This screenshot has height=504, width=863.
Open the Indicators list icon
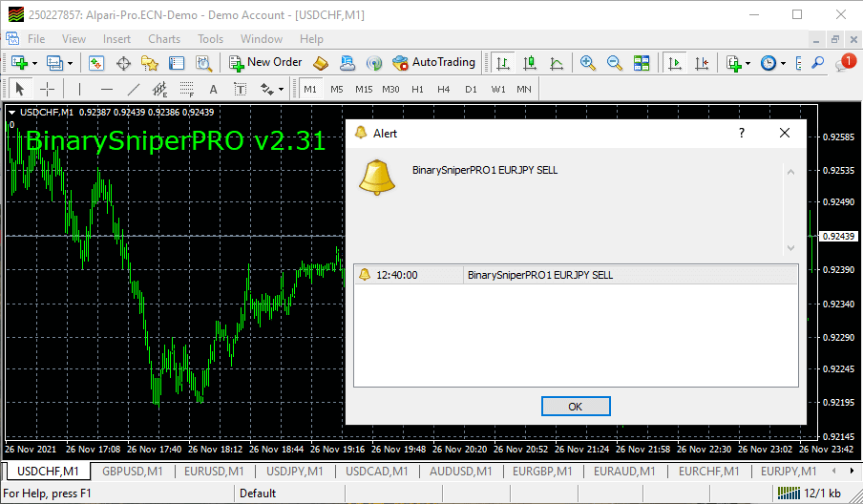(734, 63)
